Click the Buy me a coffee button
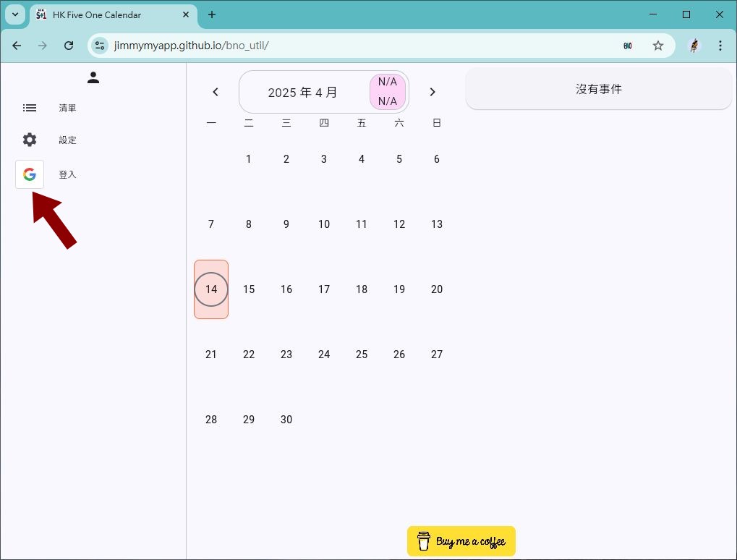The height and width of the screenshot is (560, 737). click(461, 541)
